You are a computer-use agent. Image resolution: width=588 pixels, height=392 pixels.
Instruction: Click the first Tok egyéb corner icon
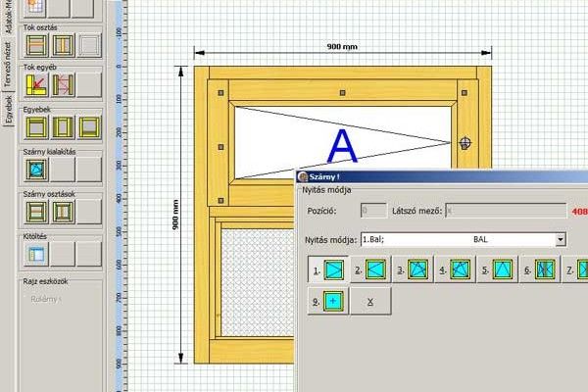37,86
